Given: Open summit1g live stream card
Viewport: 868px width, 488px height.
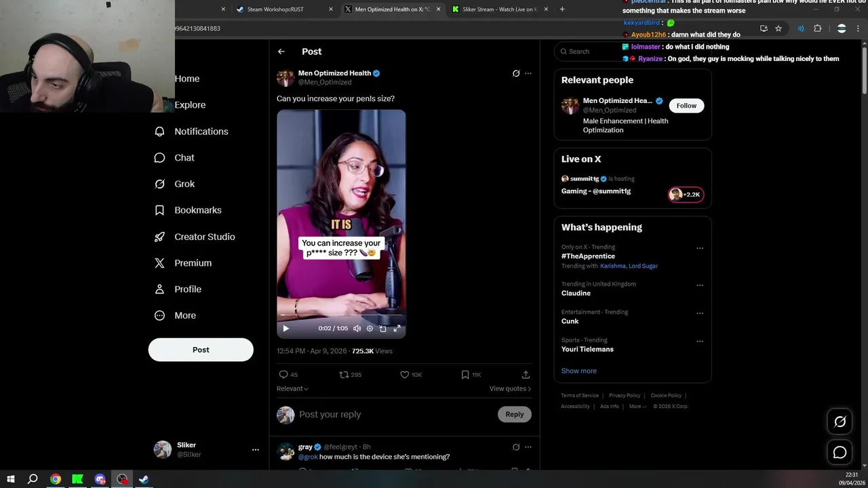Looking at the screenshot, I should click(633, 185).
